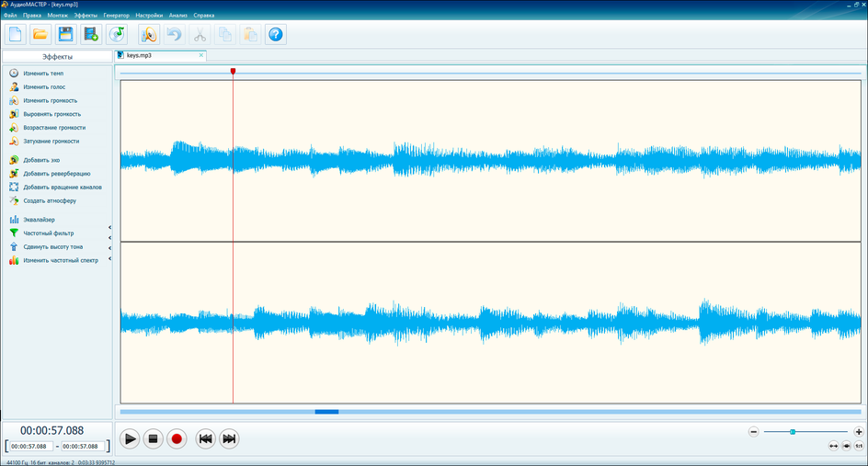The height and width of the screenshot is (466, 868).
Task: Start recording with the red Record button
Action: (177, 439)
